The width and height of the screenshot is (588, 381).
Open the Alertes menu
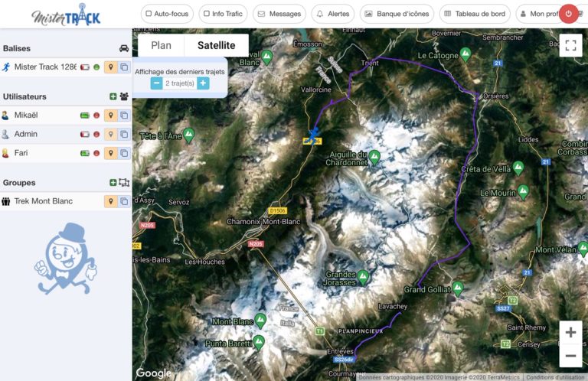pyautogui.click(x=333, y=14)
